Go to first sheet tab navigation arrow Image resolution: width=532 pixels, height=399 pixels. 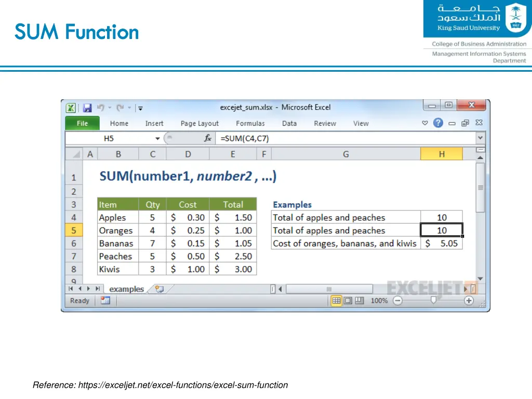click(71, 289)
